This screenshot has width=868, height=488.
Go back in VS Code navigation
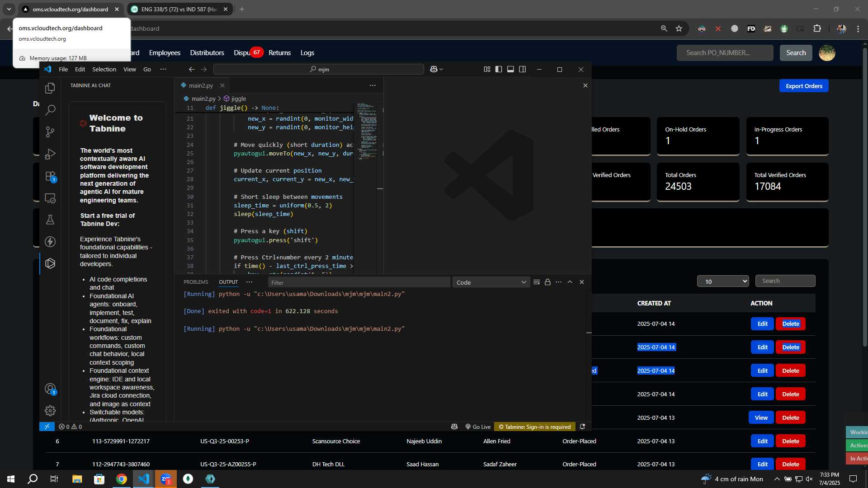(x=192, y=69)
